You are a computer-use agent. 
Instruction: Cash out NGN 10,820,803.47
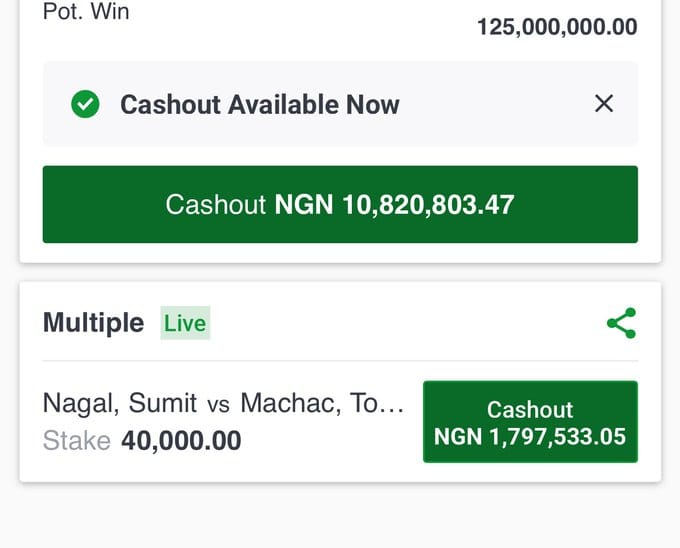(x=340, y=205)
